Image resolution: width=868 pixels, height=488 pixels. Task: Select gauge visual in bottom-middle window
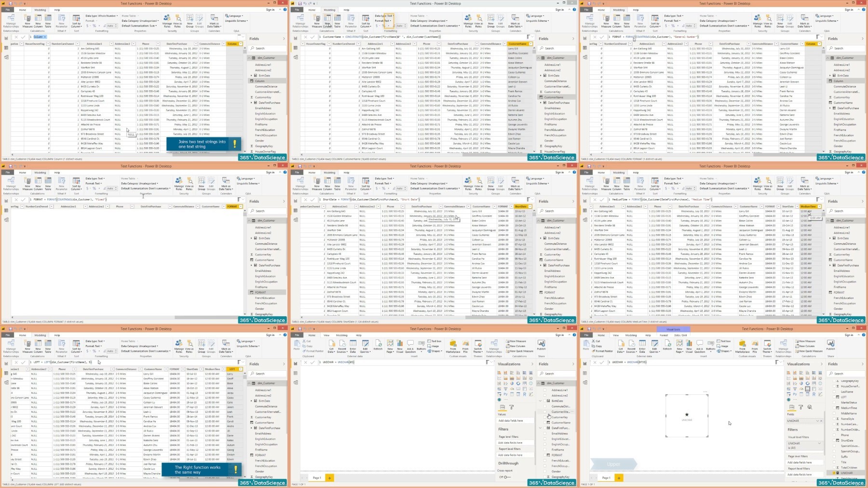pos(512,389)
